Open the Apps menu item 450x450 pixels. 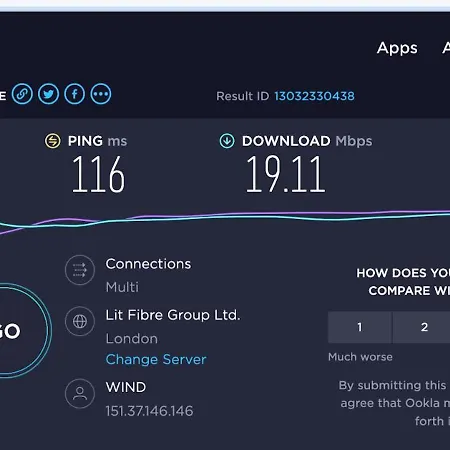(x=397, y=48)
